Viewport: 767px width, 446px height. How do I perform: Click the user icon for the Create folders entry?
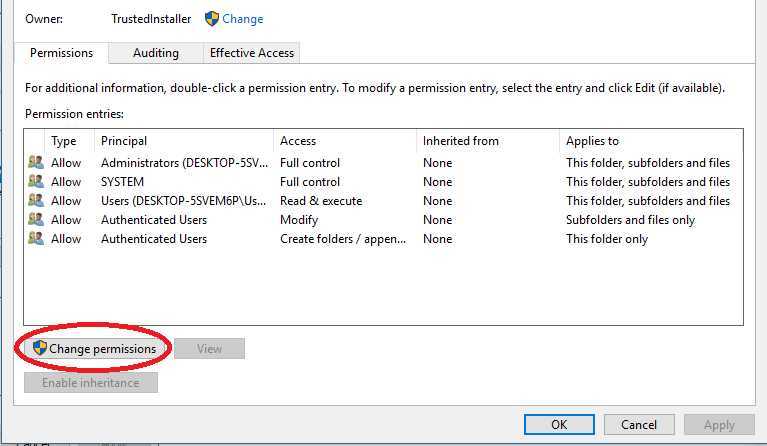pos(36,239)
